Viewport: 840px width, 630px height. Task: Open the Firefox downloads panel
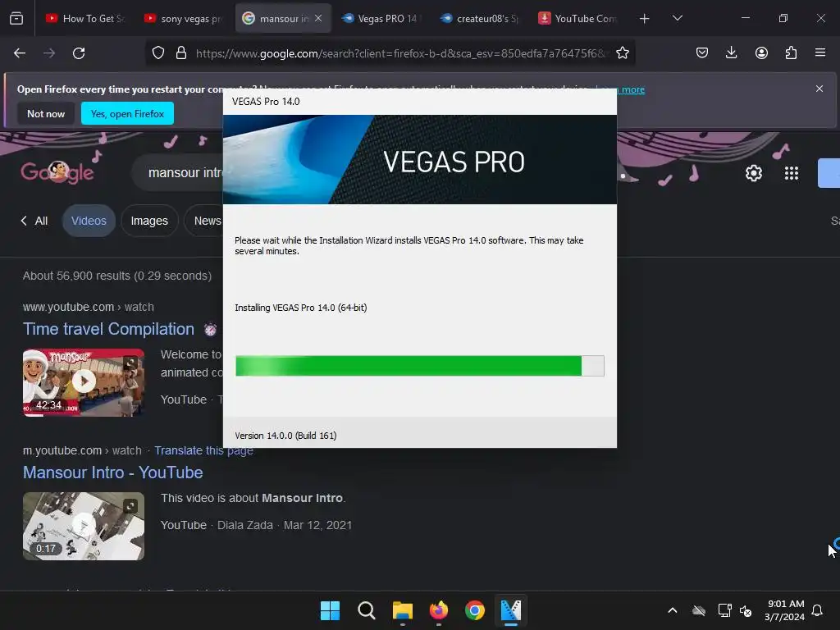tap(731, 52)
